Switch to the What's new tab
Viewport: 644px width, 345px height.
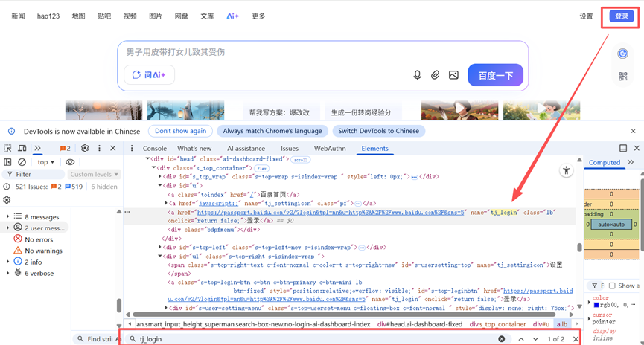pos(194,149)
